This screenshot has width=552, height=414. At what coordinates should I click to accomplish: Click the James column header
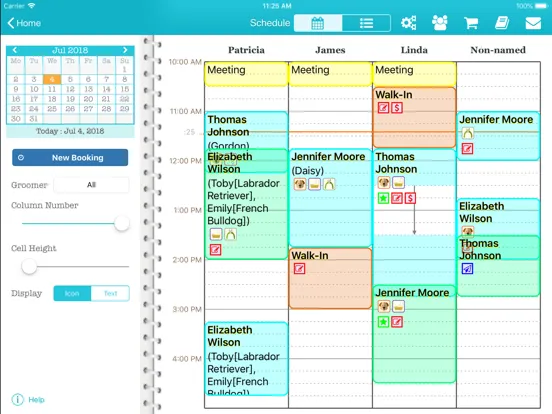coord(330,50)
